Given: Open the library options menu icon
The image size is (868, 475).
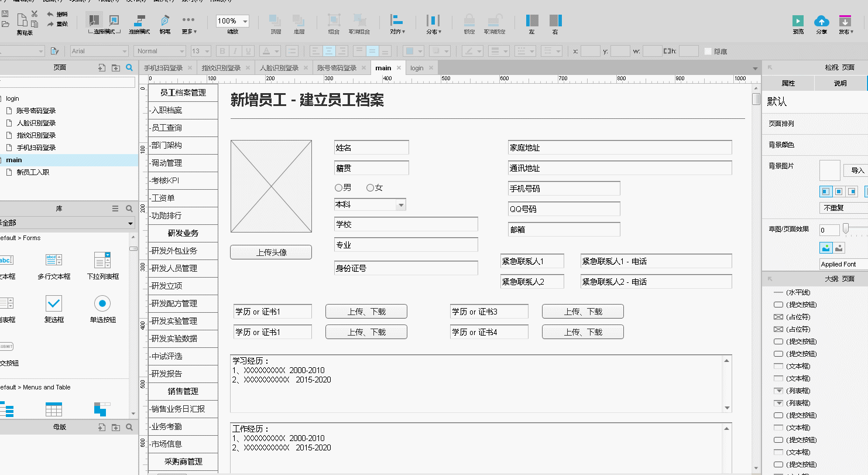Looking at the screenshot, I should [x=115, y=209].
